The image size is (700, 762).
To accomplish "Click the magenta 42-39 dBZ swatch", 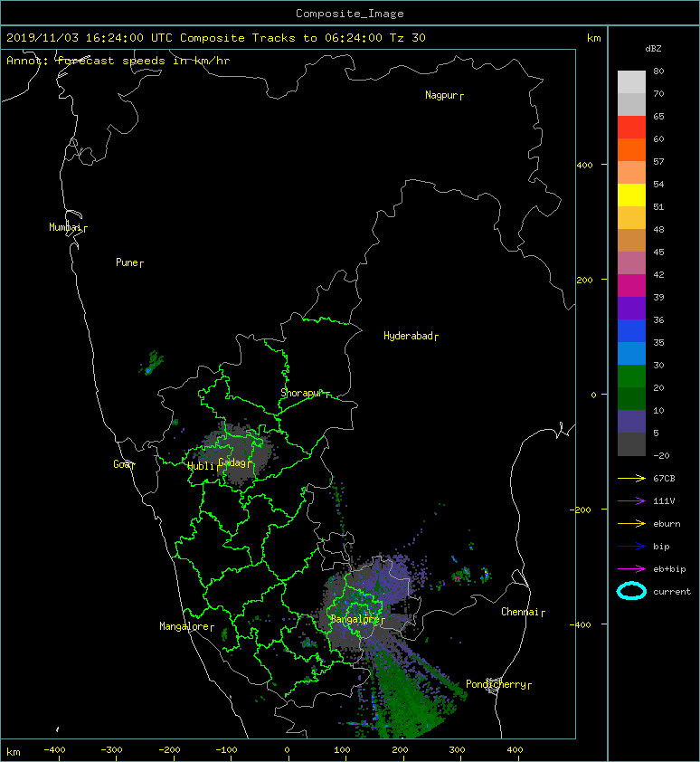I will coord(631,286).
